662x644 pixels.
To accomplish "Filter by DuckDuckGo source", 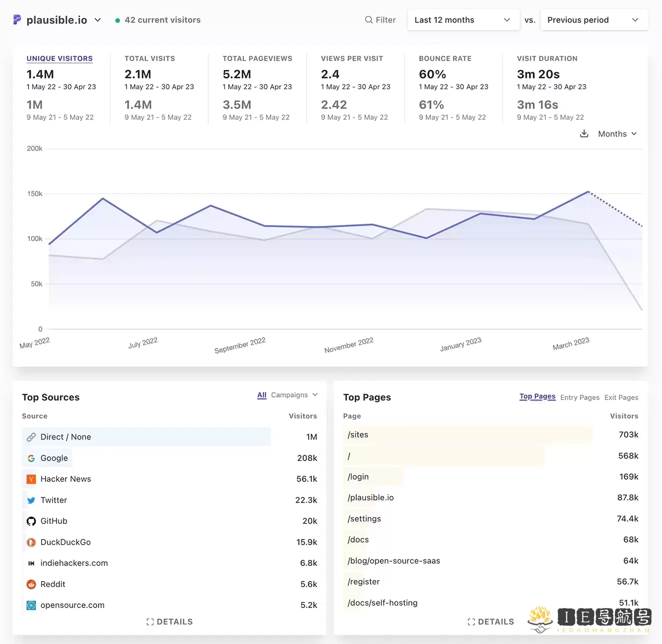I will click(66, 542).
